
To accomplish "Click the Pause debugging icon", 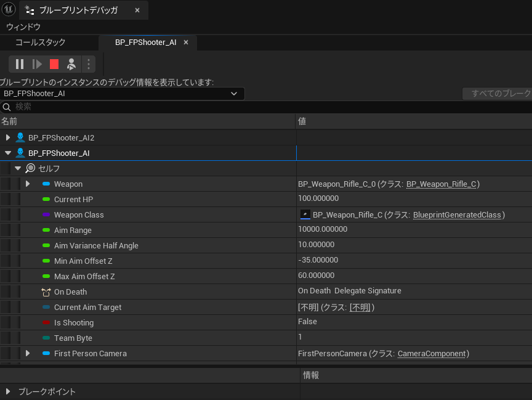I will click(19, 63).
